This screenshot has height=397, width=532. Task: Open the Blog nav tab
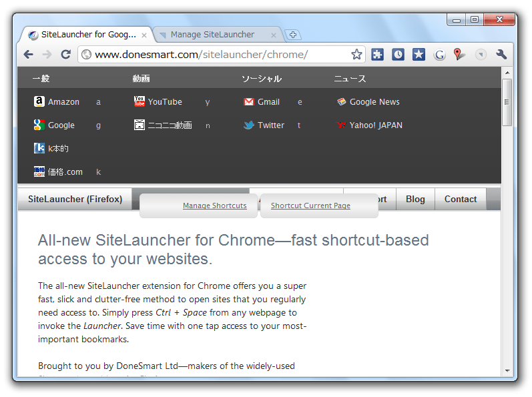point(415,199)
